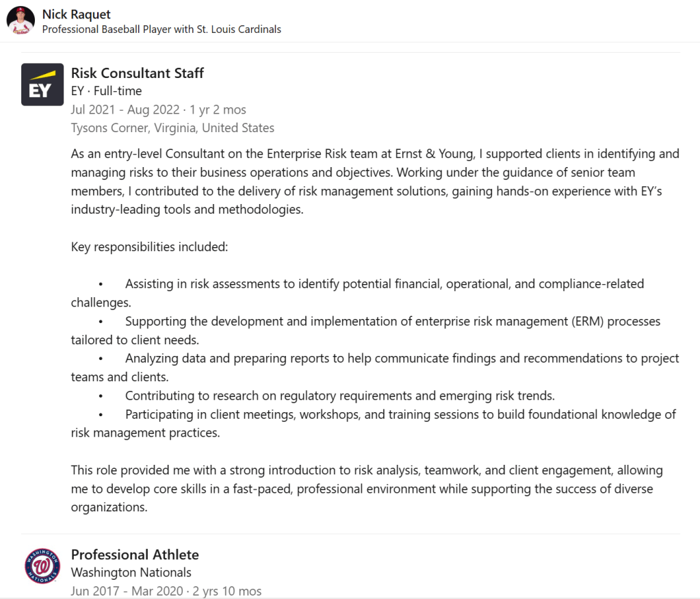Click the regulatory requirements research bullet
The height and width of the screenshot is (599, 700).
[x=339, y=396]
